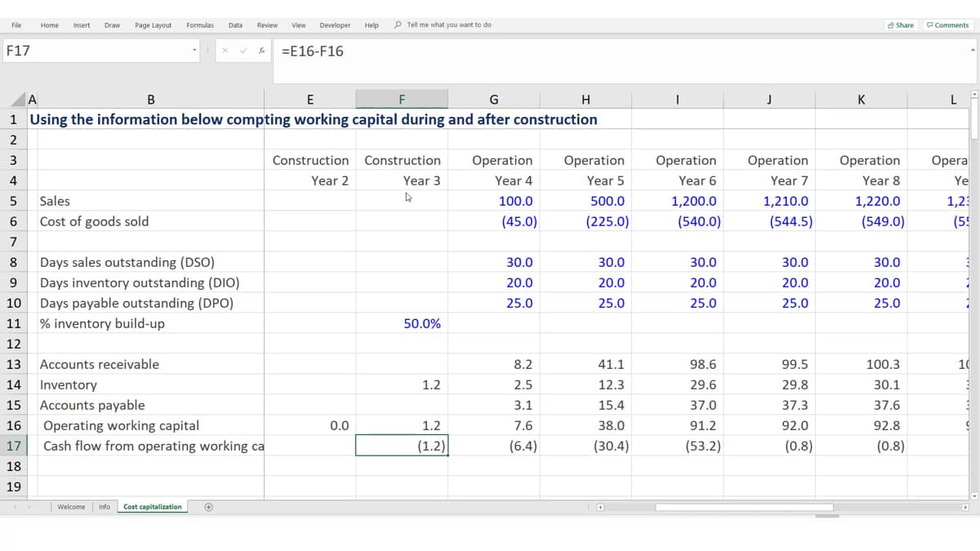Add a new sheet with plus icon
980x551 pixels.
(209, 507)
